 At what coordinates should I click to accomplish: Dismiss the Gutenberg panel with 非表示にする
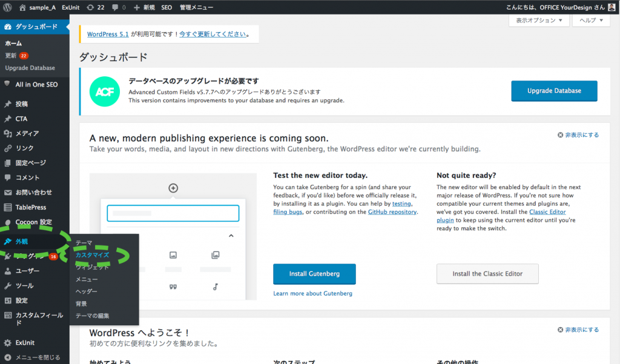pyautogui.click(x=578, y=135)
